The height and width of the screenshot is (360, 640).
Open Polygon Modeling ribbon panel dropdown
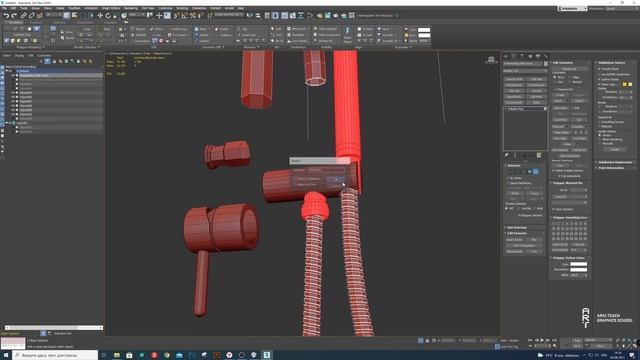30,47
